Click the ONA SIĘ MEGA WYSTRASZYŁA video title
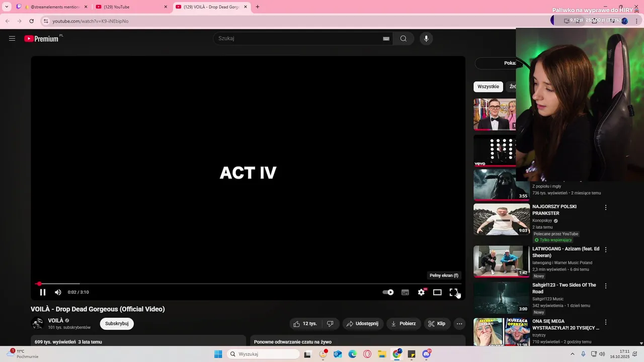 566,324
